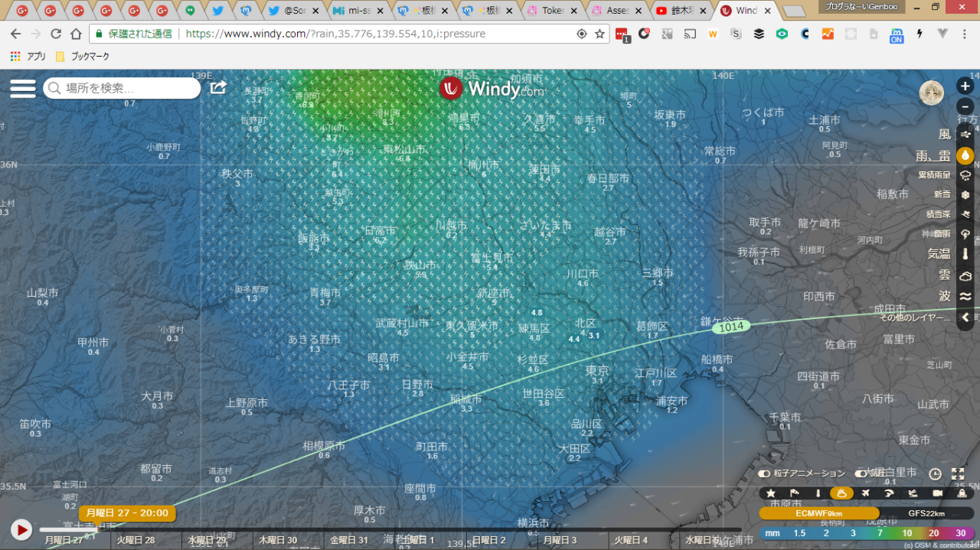The height and width of the screenshot is (550, 980).
Task: Click the airplane icon in bottom toolbar
Action: 865,493
